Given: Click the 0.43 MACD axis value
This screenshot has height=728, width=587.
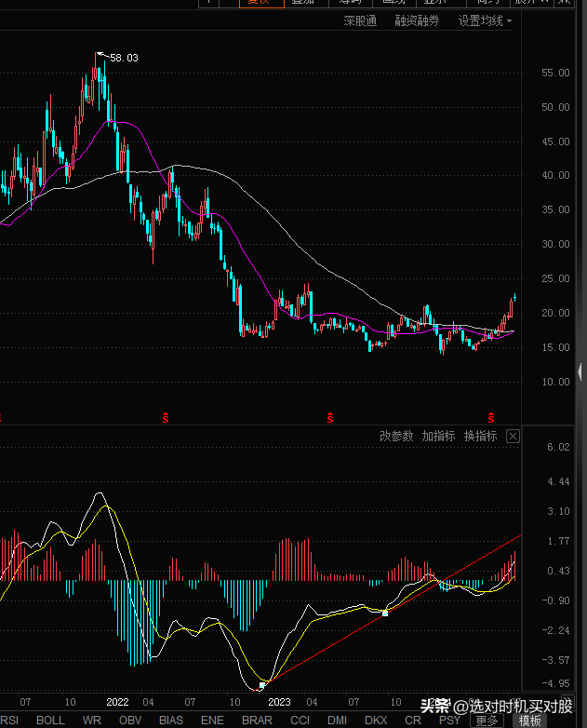Looking at the screenshot, I should [x=558, y=571].
